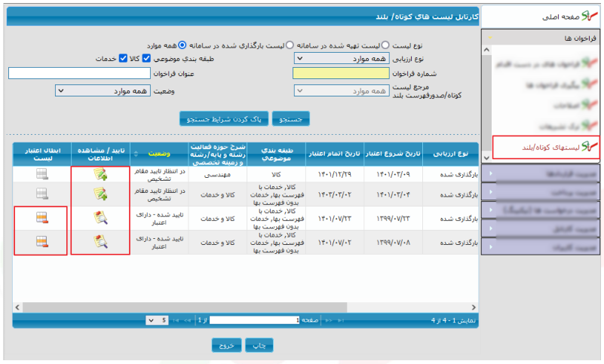Open confirm/view icon for row starting 1401/03/04
This screenshot has width=604, height=364.
click(100, 194)
